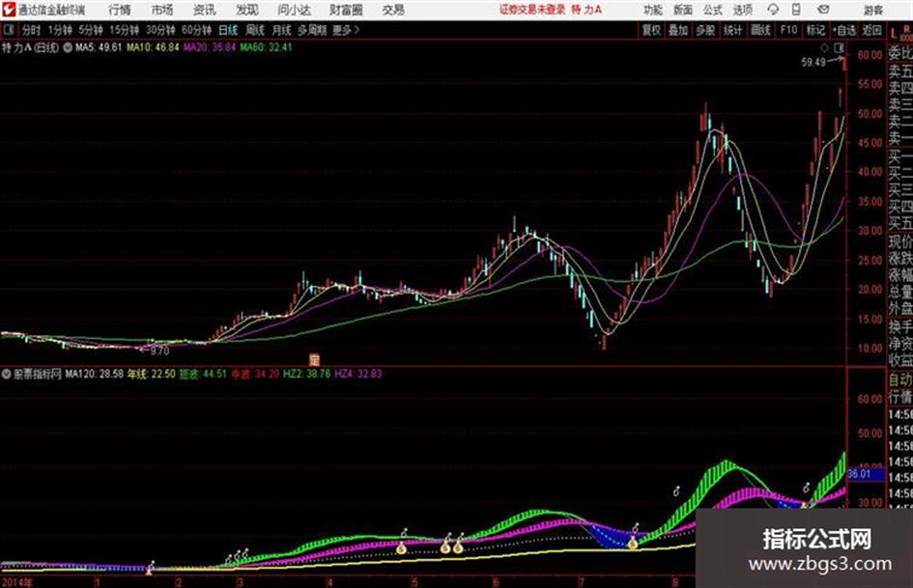Select the 多周期 multi-period tab
The width and height of the screenshot is (913, 588).
tap(312, 30)
